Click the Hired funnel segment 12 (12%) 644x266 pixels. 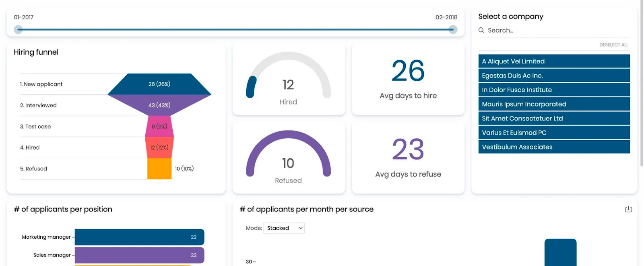(x=159, y=147)
